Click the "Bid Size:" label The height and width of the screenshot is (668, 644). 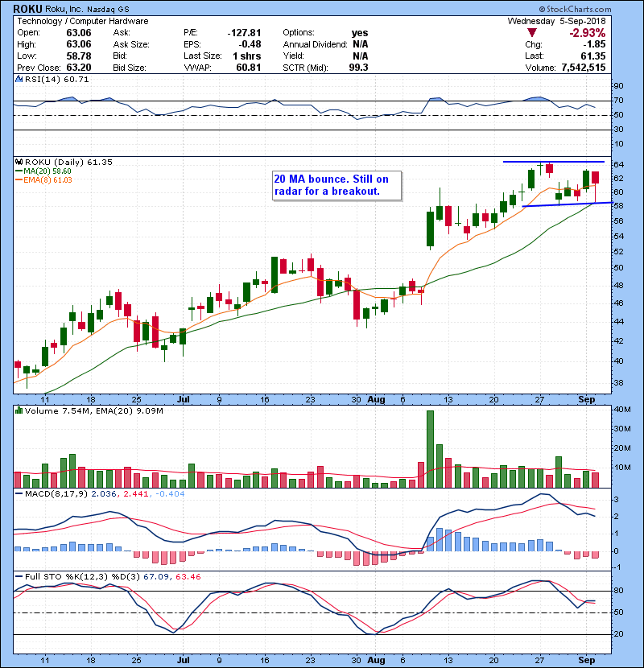[x=130, y=68]
